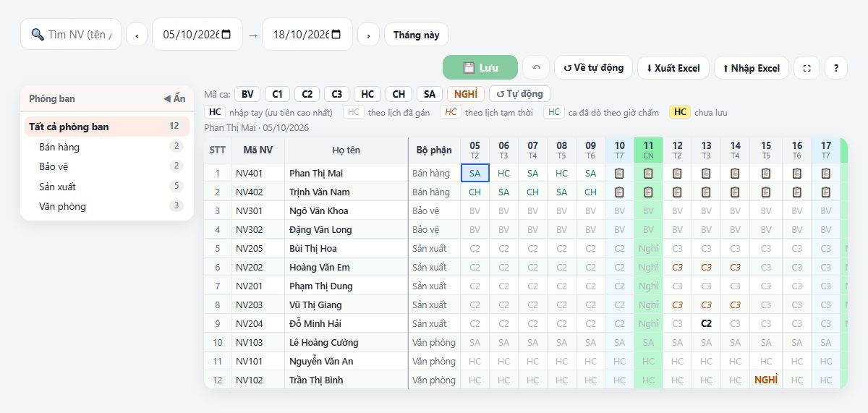Open the start date calendar picker icon
The height and width of the screenshot is (413, 868).
[x=226, y=34]
